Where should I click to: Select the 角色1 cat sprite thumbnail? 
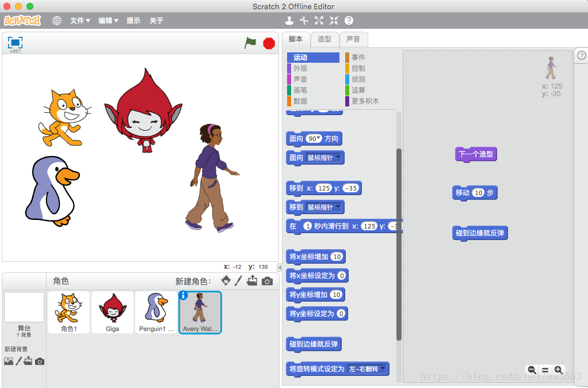(x=68, y=312)
